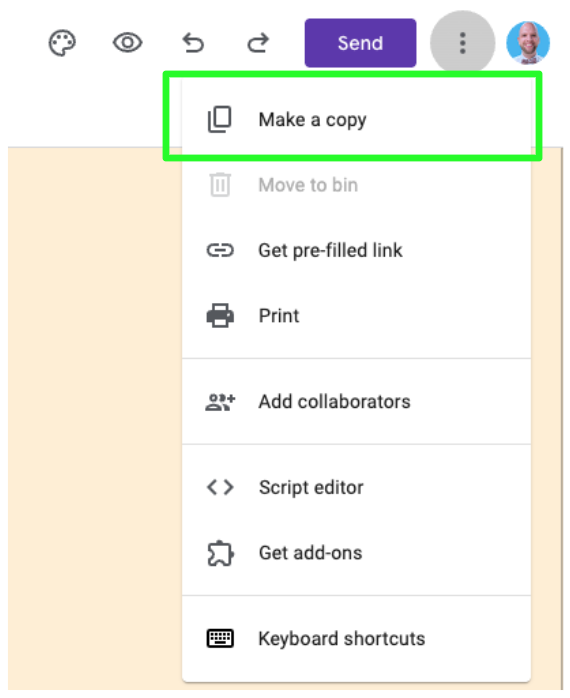Click the redo arrow icon
Image resolution: width=570 pixels, height=698 pixels.
(x=258, y=43)
